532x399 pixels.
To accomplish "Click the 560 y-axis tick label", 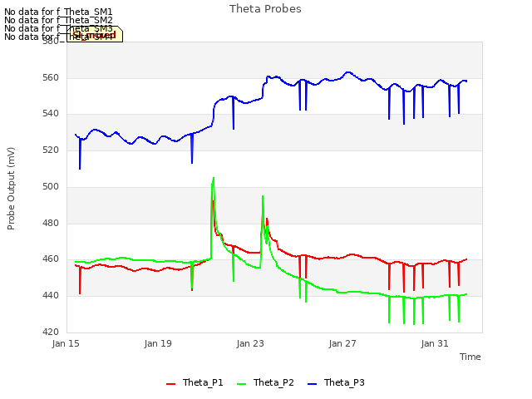I will point(51,77).
